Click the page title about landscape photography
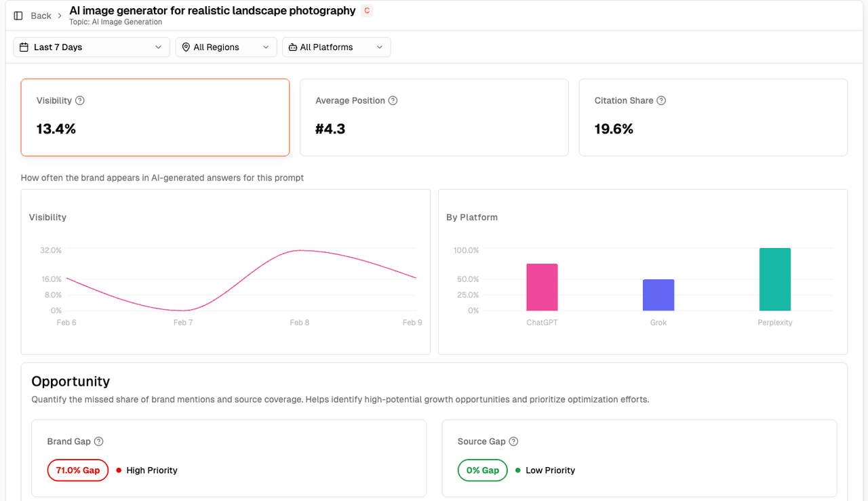Screen dimensions: 868x501 coord(212,11)
